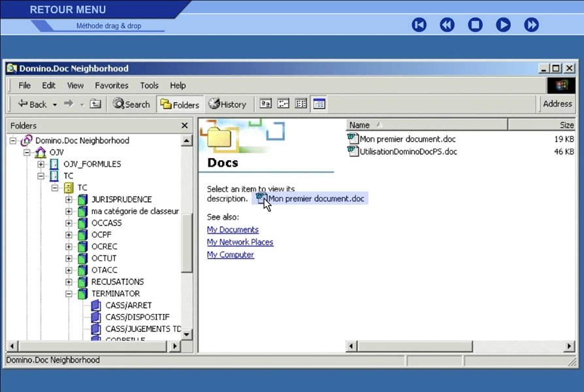Click the Forward arrow toolbar button
This screenshot has width=584, height=392.
[69, 104]
